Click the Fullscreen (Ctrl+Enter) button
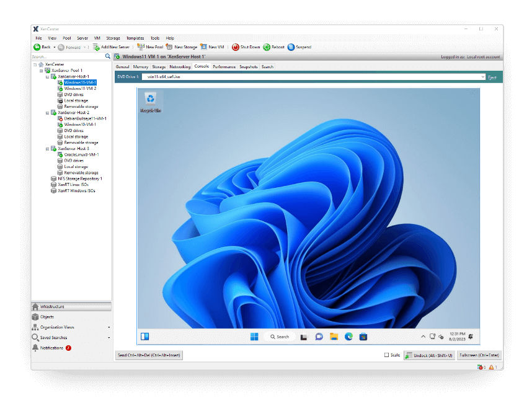This screenshot has width=532, height=411. click(x=479, y=355)
